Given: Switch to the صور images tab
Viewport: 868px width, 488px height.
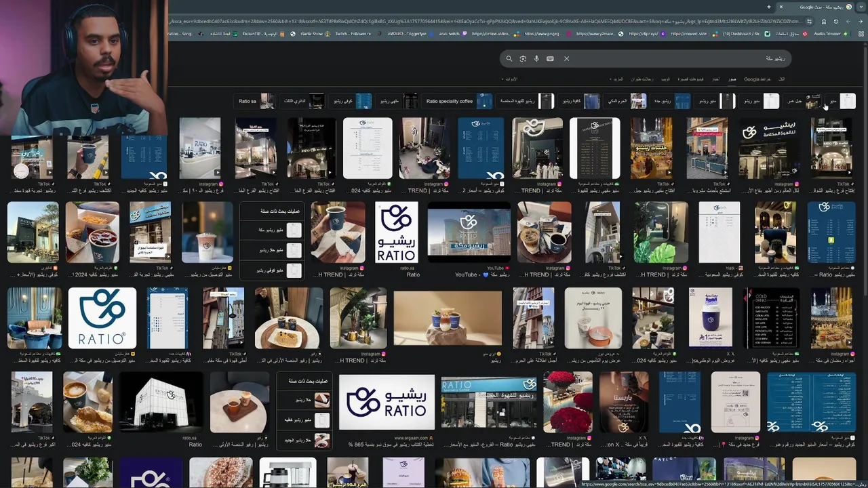Looking at the screenshot, I should click(732, 79).
